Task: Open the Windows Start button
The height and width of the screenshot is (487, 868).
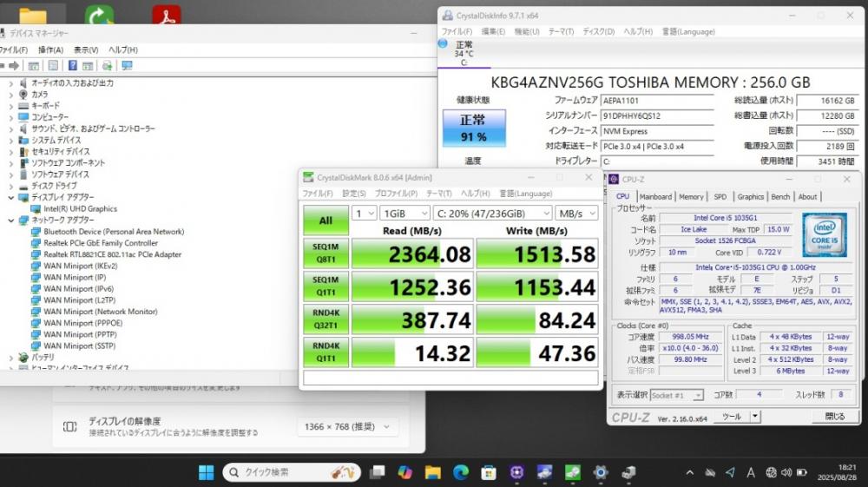Action: pyautogui.click(x=206, y=472)
